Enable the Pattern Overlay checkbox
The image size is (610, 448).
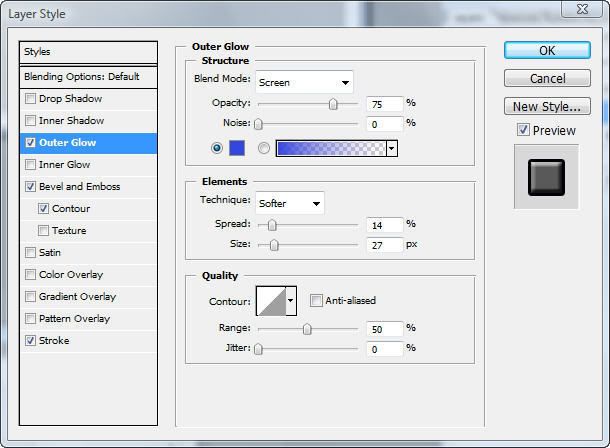30,319
